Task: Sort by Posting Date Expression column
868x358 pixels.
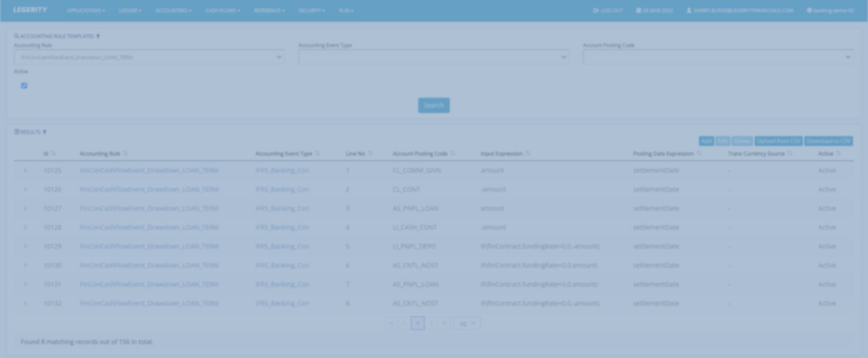Action: pyautogui.click(x=667, y=154)
